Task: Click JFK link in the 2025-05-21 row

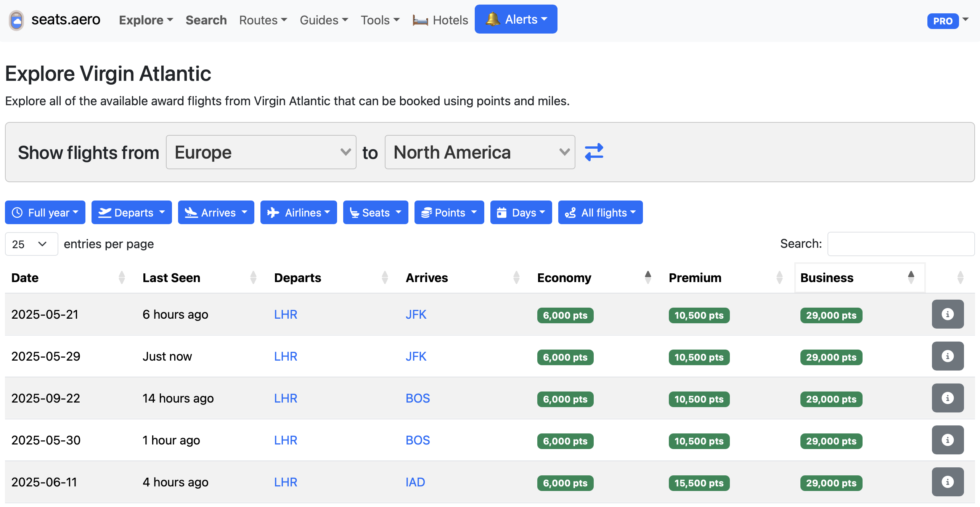Action: pos(416,314)
